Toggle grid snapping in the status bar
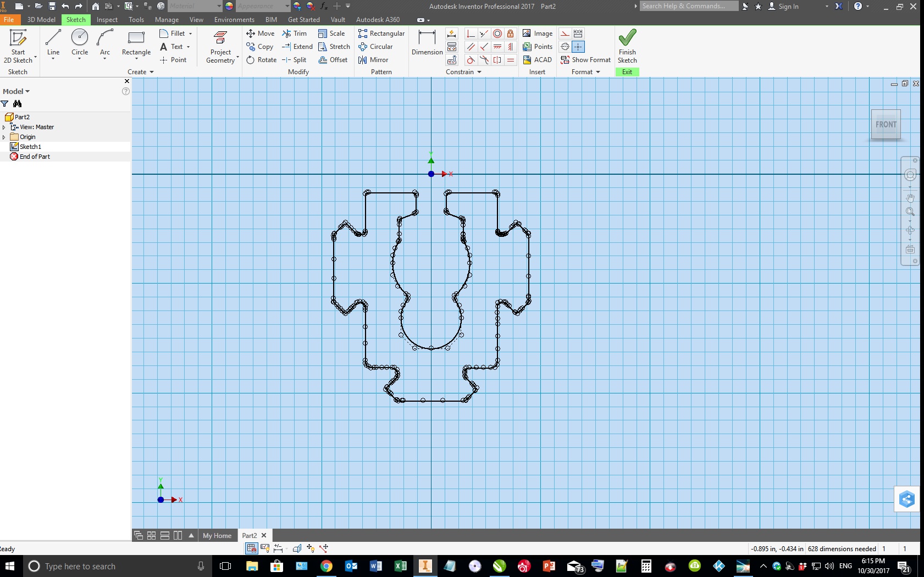Viewport: 924px width, 577px height. click(x=252, y=548)
